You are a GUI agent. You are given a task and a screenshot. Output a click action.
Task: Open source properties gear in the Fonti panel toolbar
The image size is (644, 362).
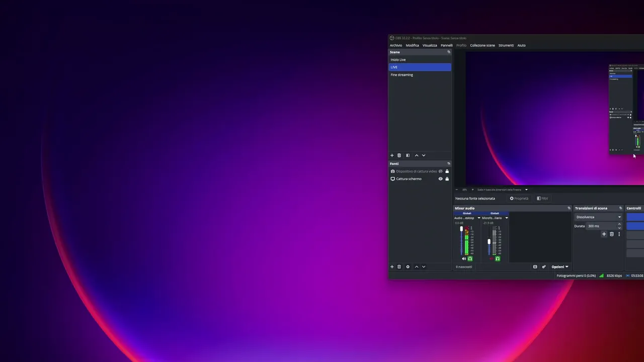click(x=408, y=267)
